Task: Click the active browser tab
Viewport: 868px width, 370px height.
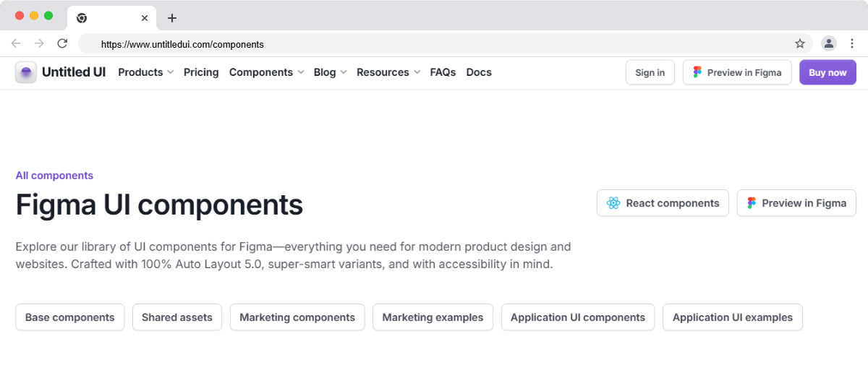Action: pyautogui.click(x=111, y=18)
